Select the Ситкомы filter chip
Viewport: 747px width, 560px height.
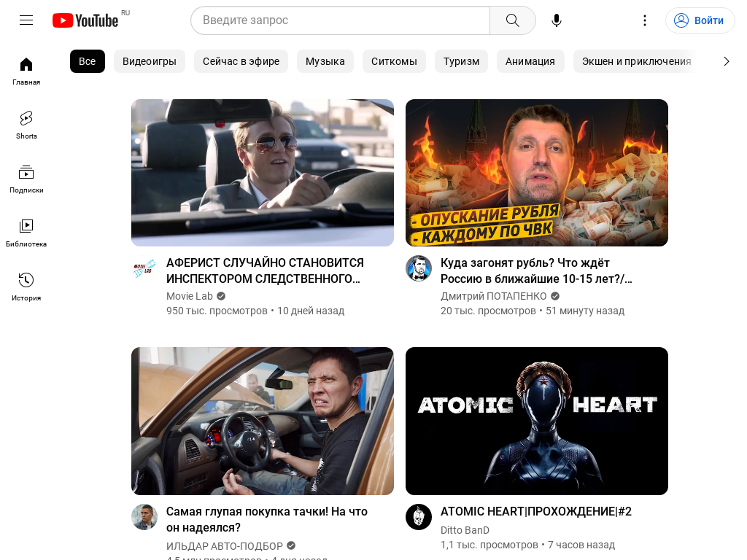394,61
